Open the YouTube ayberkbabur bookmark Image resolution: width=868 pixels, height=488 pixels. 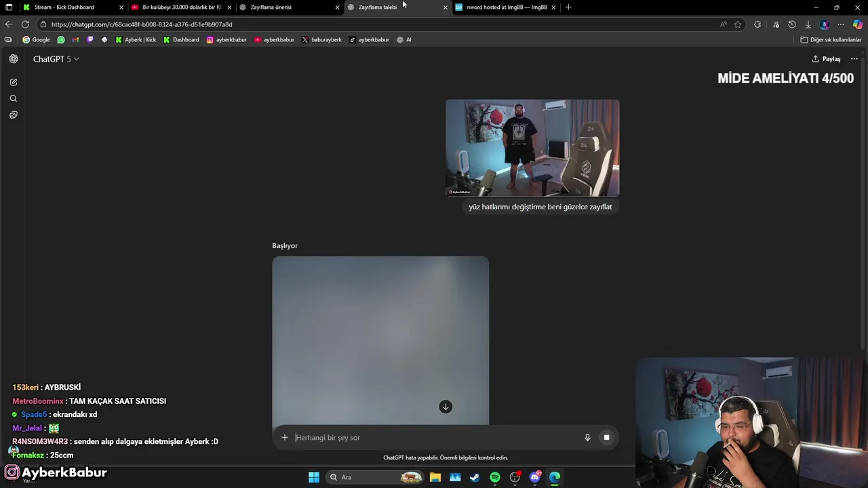coord(274,40)
